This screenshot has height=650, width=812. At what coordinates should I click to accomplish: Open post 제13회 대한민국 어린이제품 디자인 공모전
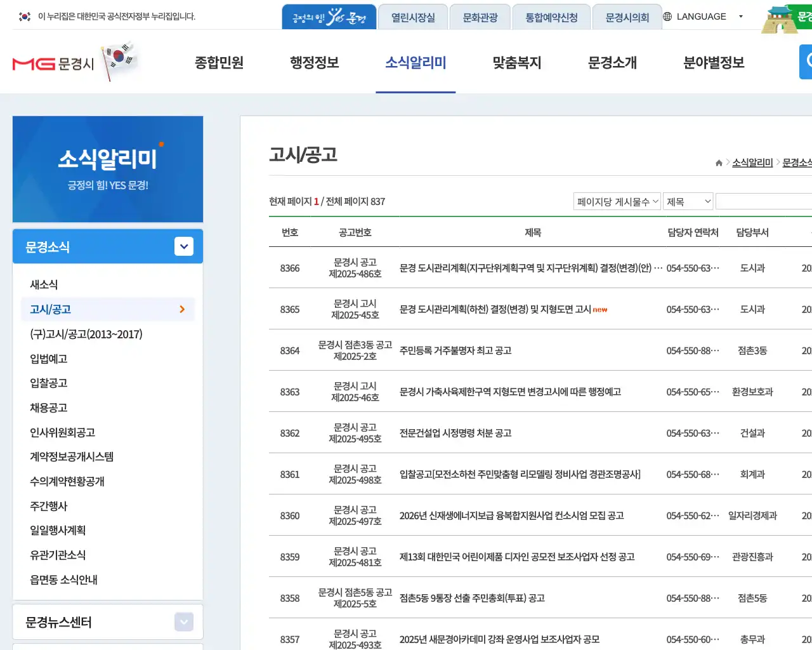pyautogui.click(x=517, y=557)
